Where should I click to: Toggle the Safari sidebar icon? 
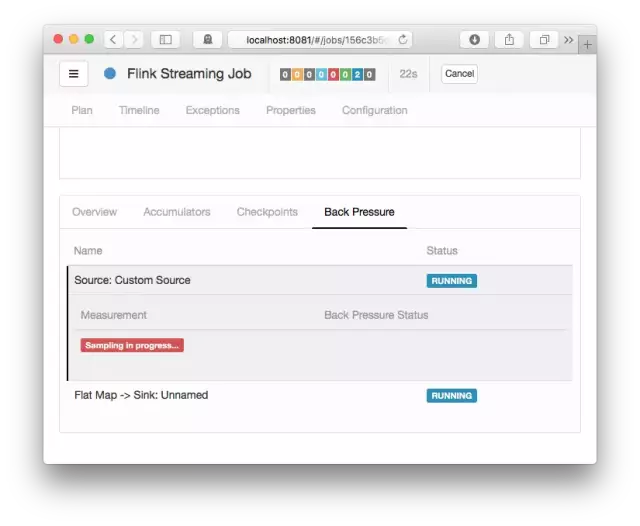tap(165, 40)
